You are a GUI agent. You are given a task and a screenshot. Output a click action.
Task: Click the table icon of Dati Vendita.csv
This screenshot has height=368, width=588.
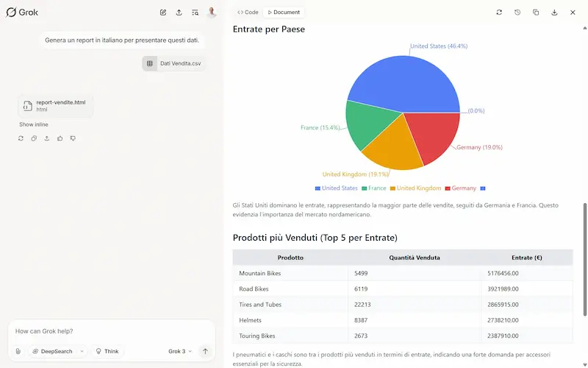pos(150,63)
